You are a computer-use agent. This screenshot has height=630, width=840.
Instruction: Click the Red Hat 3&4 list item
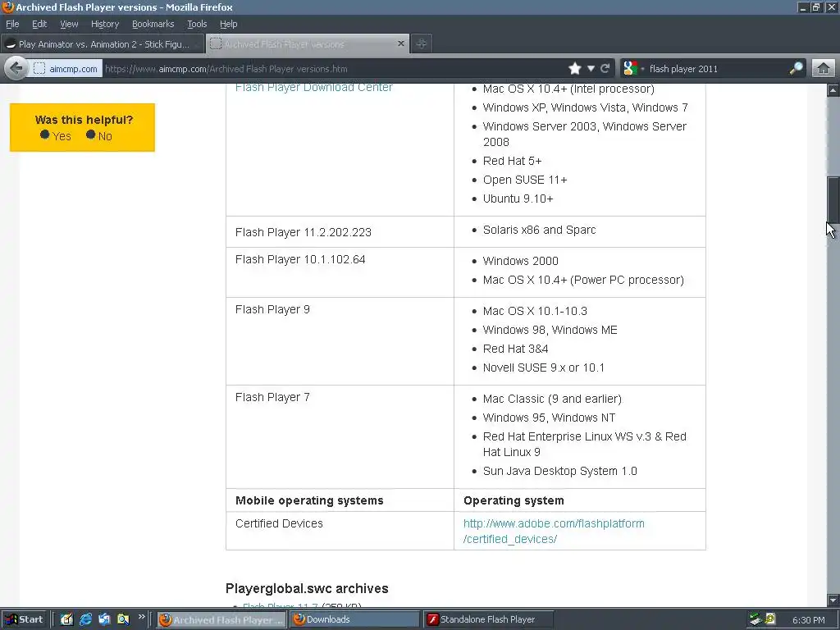point(515,349)
